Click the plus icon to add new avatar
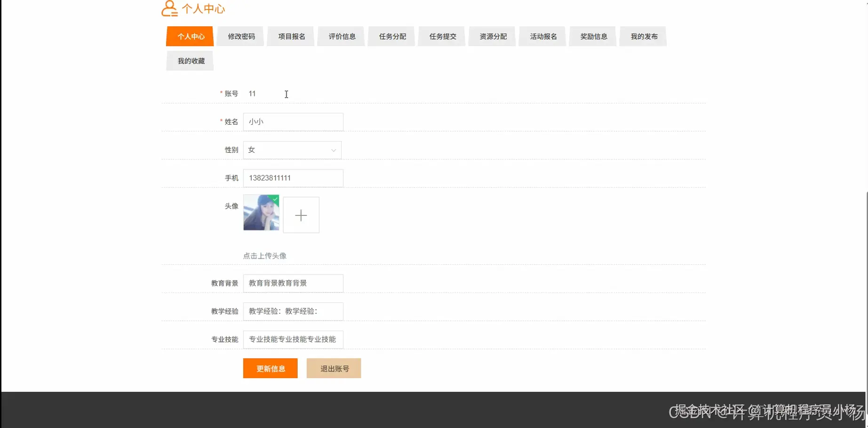The height and width of the screenshot is (428, 868). 301,214
